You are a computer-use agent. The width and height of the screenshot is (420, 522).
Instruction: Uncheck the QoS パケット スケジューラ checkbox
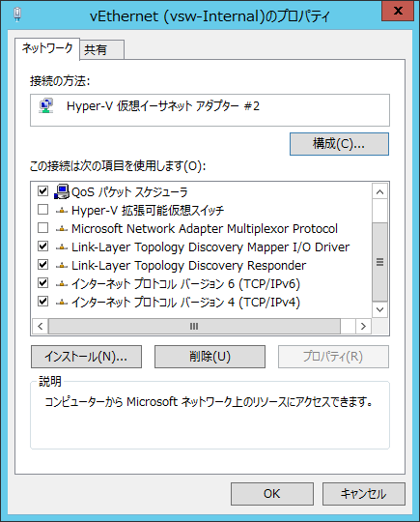click(x=42, y=191)
